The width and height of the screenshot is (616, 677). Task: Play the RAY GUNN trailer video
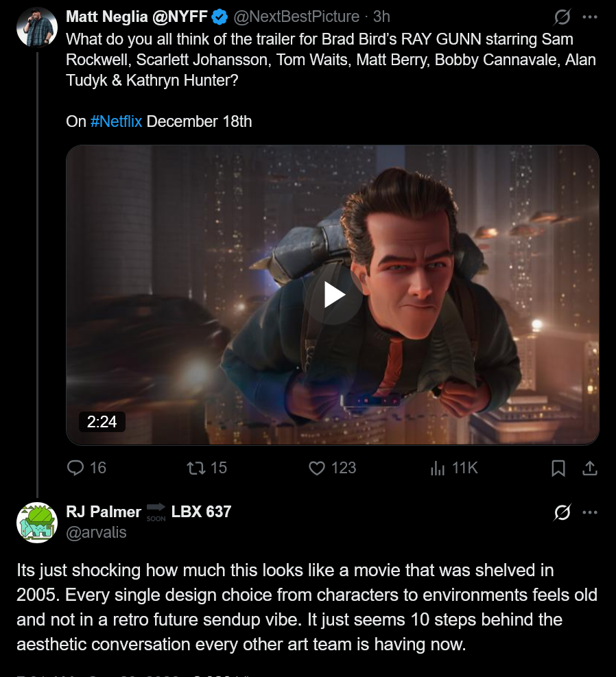[x=335, y=295]
